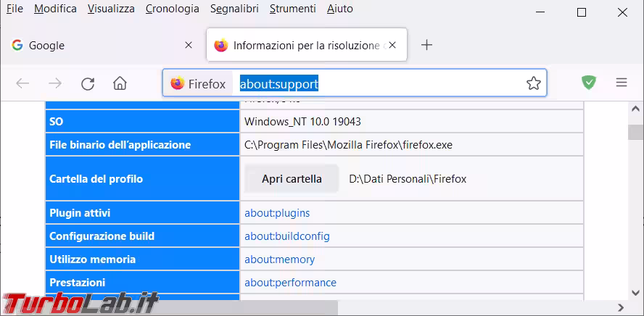Open the Cronologia menu
Screen dimensions: 644x316
point(172,9)
